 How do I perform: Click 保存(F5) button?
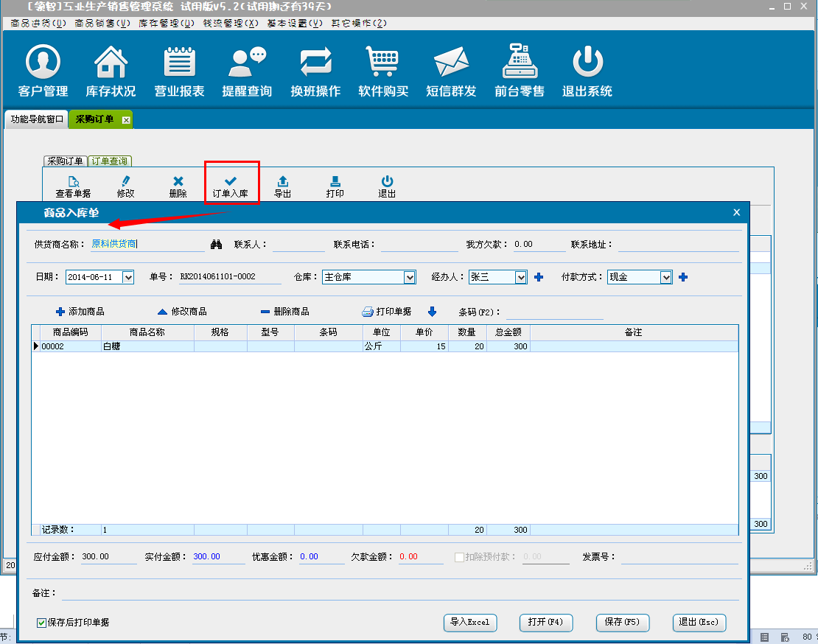(622, 622)
